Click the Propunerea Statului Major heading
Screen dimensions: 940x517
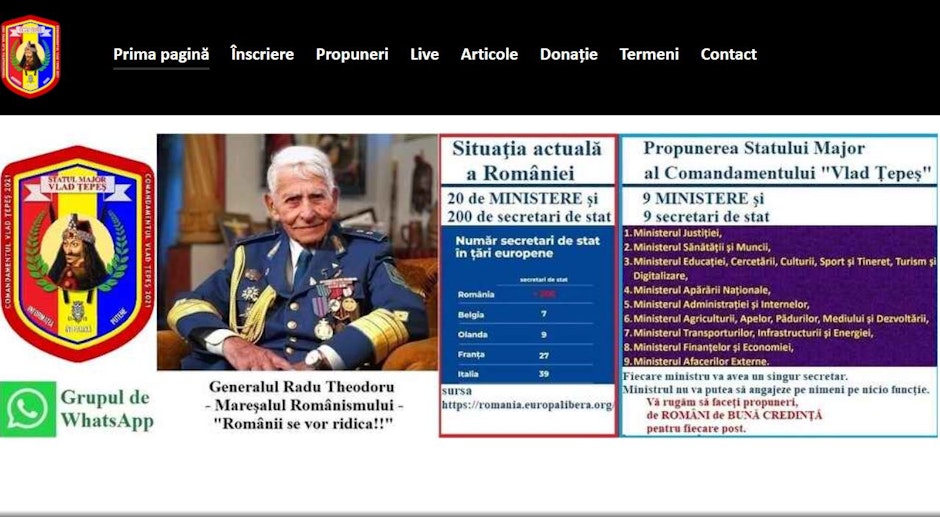click(x=787, y=160)
